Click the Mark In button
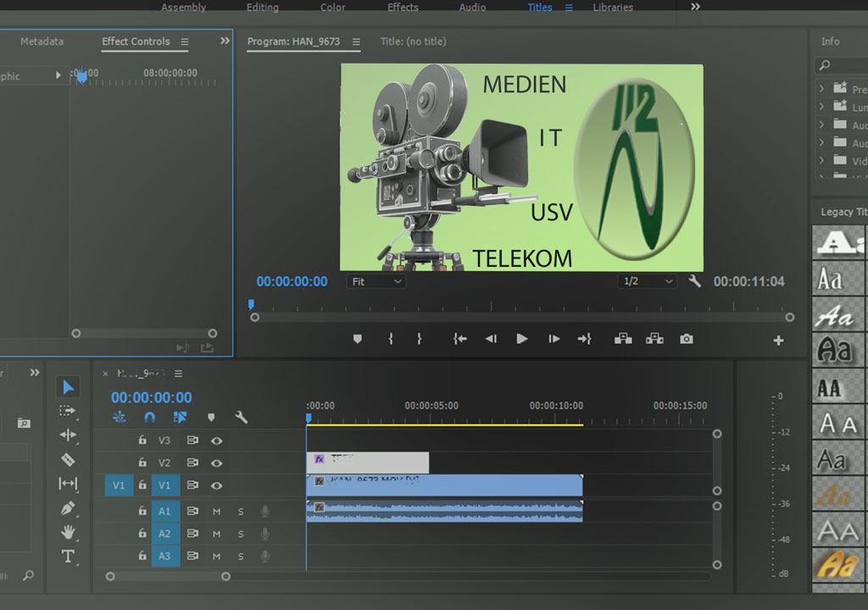This screenshot has height=610, width=868. [x=391, y=339]
